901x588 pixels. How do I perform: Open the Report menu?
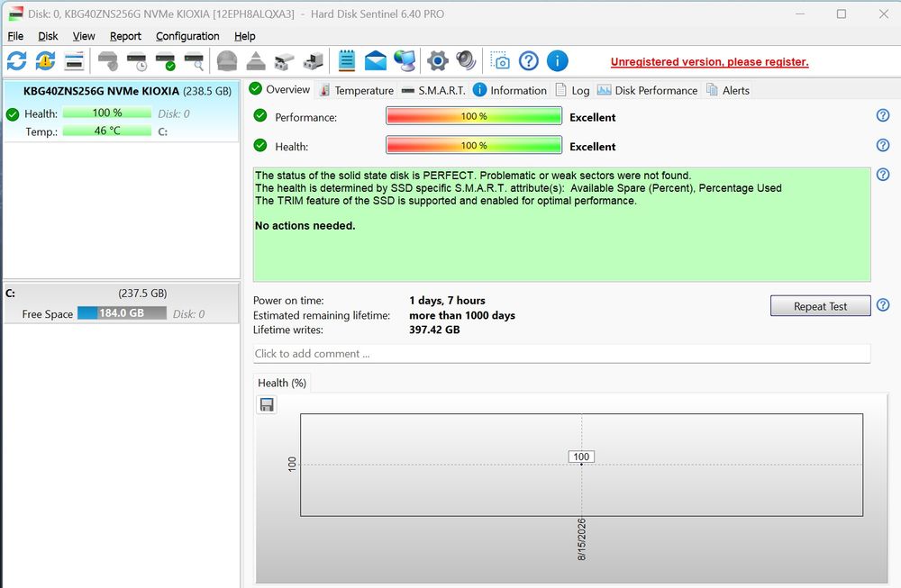125,36
